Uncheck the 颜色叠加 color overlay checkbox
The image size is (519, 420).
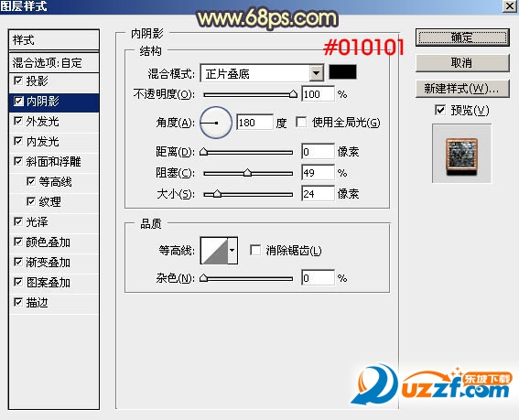coord(18,242)
